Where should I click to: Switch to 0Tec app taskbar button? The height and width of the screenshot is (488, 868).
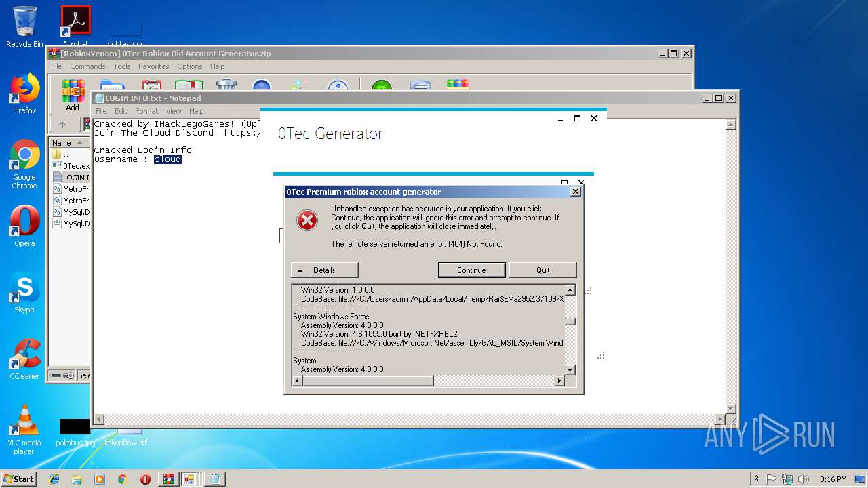coord(189,479)
